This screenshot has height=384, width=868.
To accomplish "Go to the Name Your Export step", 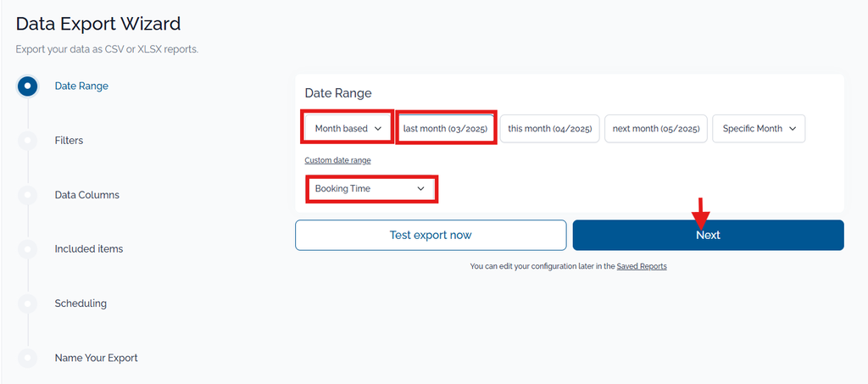I will click(x=97, y=358).
